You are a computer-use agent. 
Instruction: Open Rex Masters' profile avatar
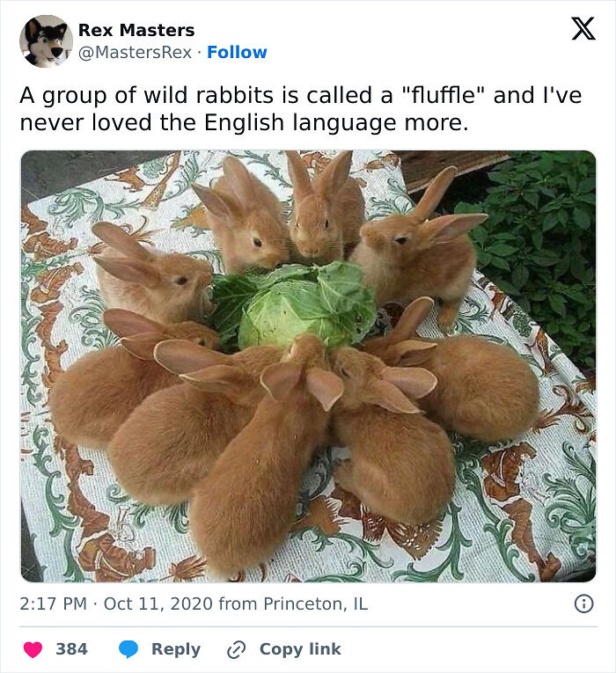46,41
